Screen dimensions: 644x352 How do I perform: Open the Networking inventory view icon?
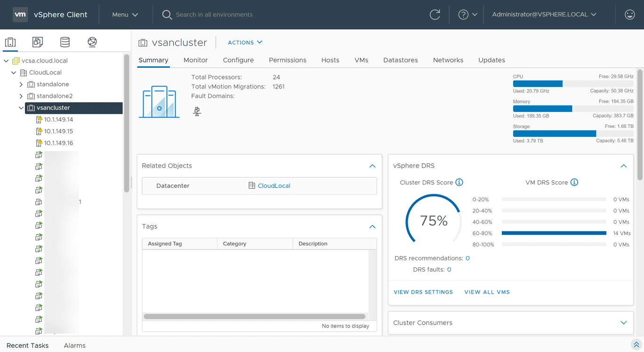[x=92, y=42]
